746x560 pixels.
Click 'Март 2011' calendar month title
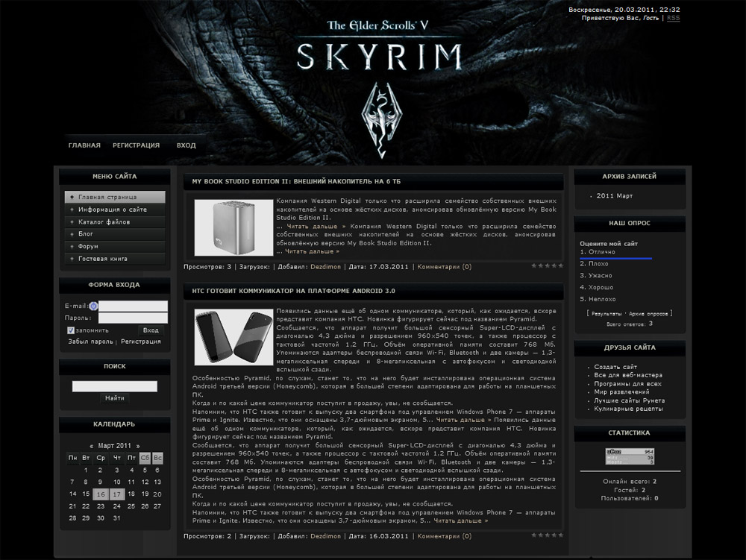pyautogui.click(x=114, y=446)
